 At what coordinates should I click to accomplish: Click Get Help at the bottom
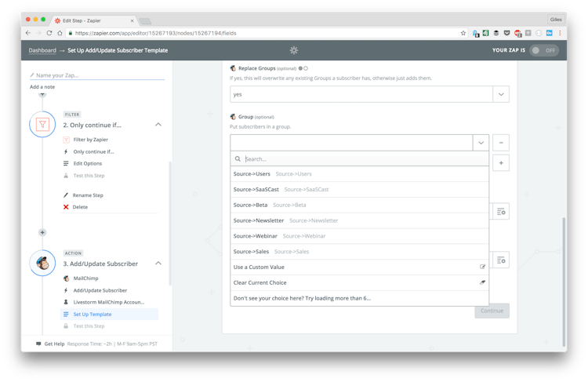(54, 344)
